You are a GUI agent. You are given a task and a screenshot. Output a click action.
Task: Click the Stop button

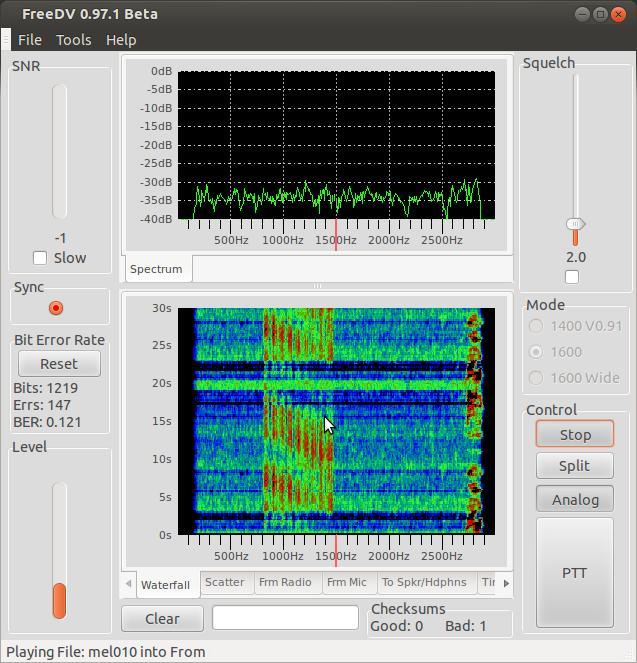coord(575,434)
